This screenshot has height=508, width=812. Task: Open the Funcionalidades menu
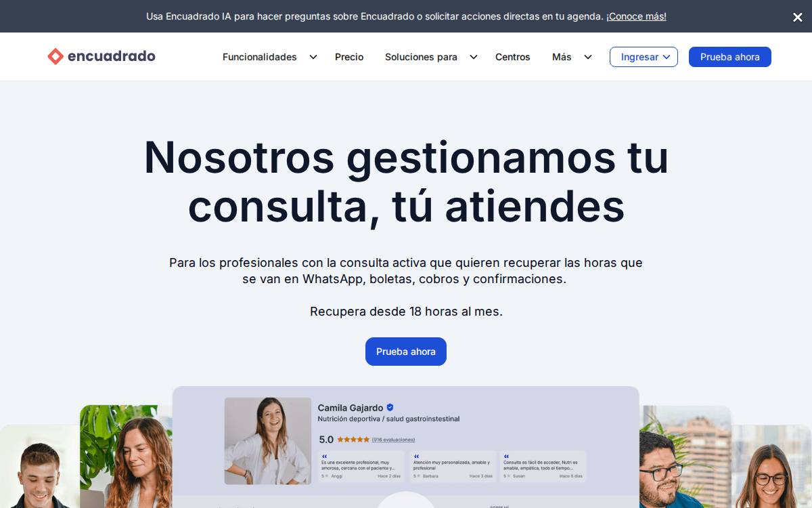(260, 57)
